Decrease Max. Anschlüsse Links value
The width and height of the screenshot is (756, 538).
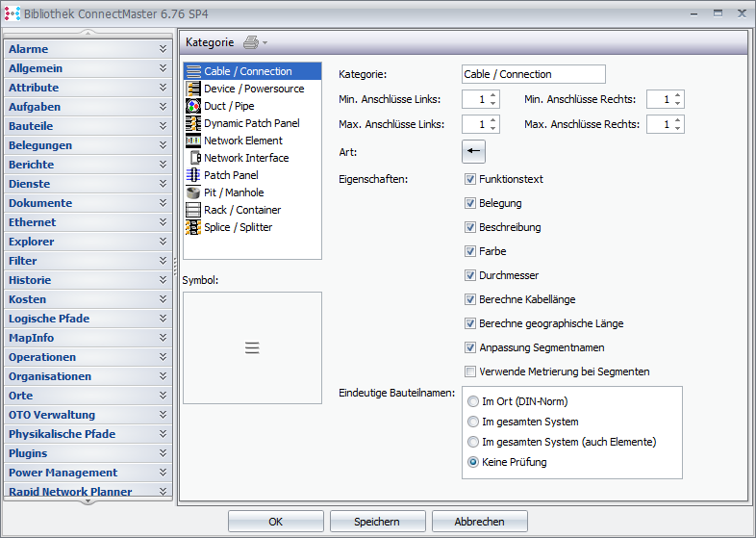coord(492,128)
